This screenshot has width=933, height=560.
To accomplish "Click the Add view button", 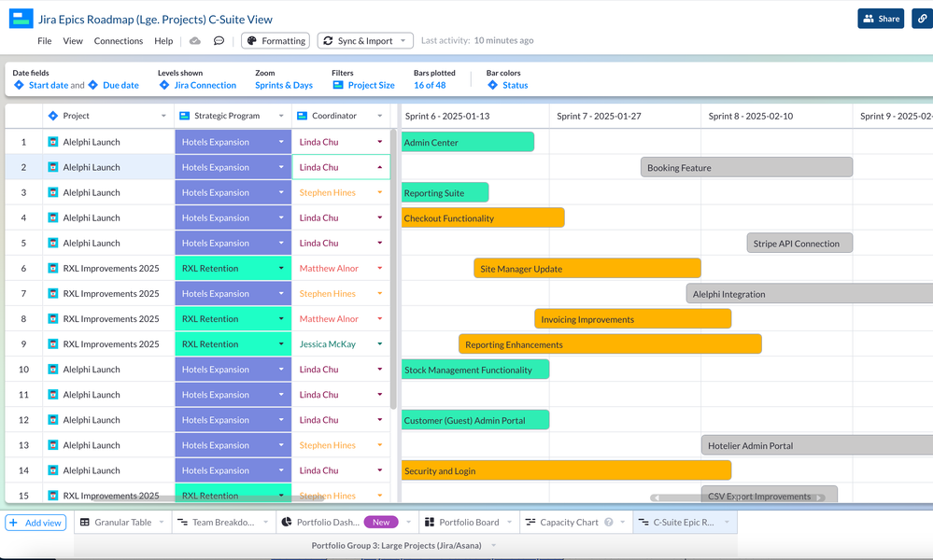I will coord(35,523).
